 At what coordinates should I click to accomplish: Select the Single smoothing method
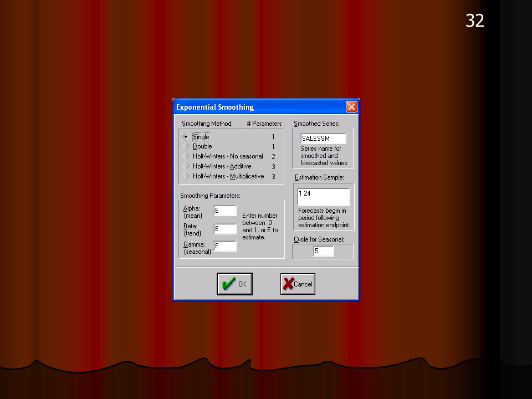(x=196, y=137)
